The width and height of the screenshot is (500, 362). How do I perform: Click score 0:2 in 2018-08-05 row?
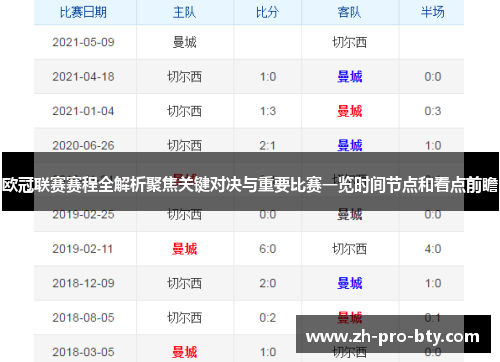(268, 318)
